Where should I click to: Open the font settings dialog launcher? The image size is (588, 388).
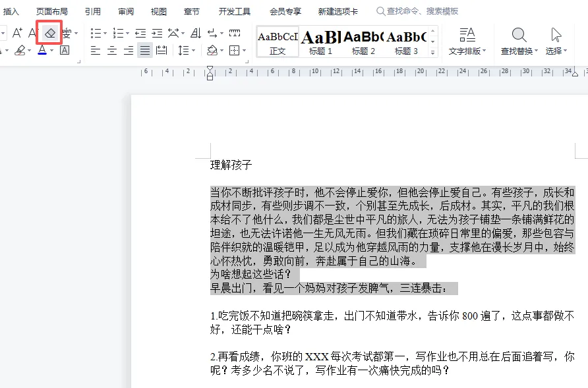click(78, 61)
